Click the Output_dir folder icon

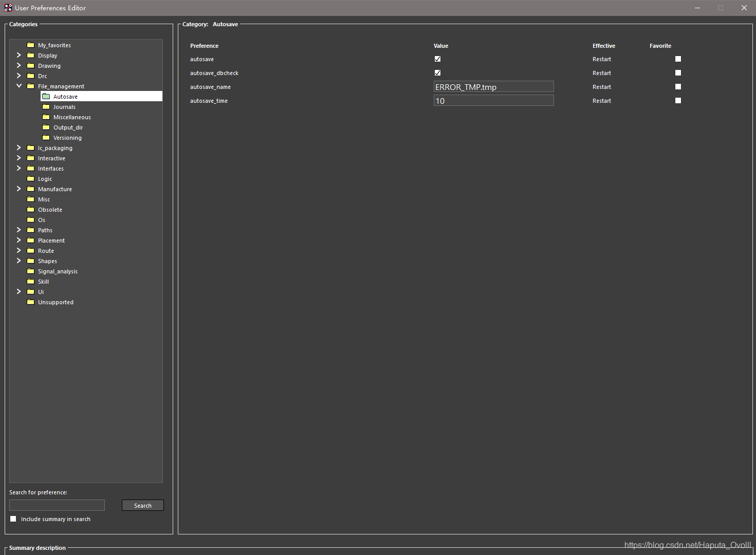point(46,127)
